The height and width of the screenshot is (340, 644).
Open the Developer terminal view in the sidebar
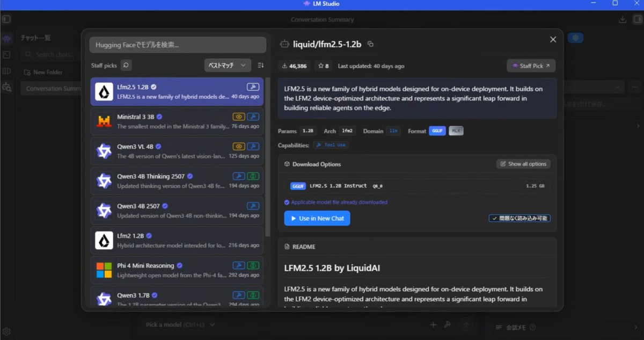point(6,55)
